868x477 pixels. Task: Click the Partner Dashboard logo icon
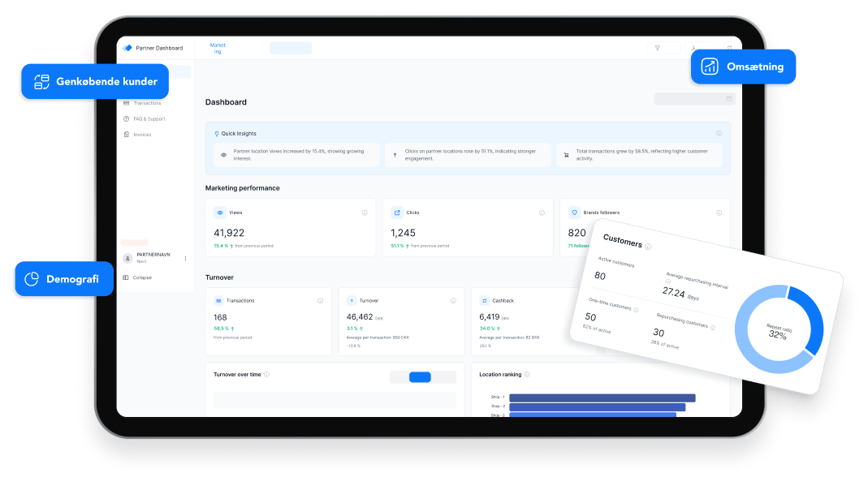coord(127,48)
